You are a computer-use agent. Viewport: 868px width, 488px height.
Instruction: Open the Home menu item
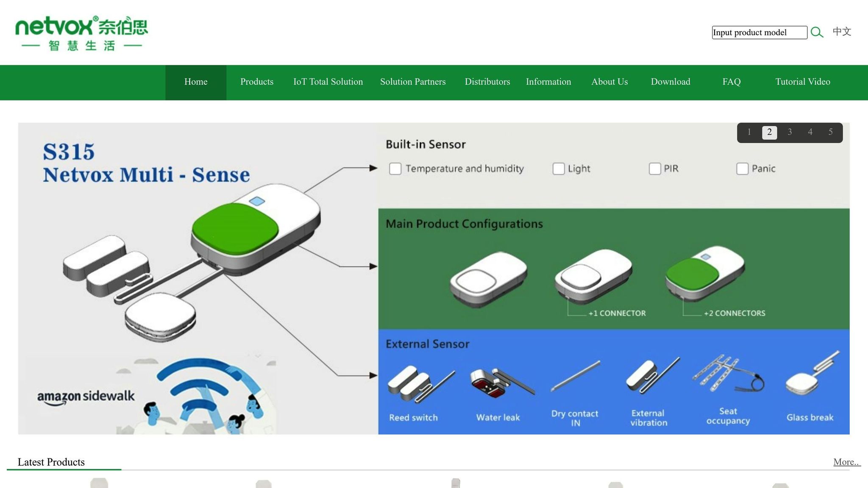pos(196,82)
